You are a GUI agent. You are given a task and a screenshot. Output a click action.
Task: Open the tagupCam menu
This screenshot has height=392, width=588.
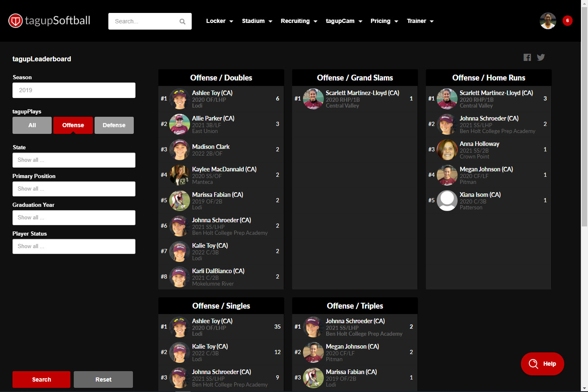point(343,21)
